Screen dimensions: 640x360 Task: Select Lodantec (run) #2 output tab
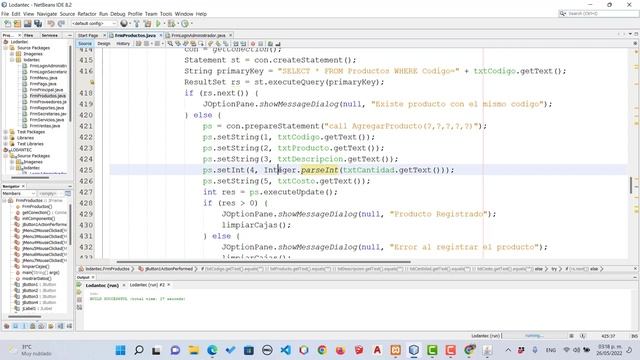pyautogui.click(x=147, y=285)
